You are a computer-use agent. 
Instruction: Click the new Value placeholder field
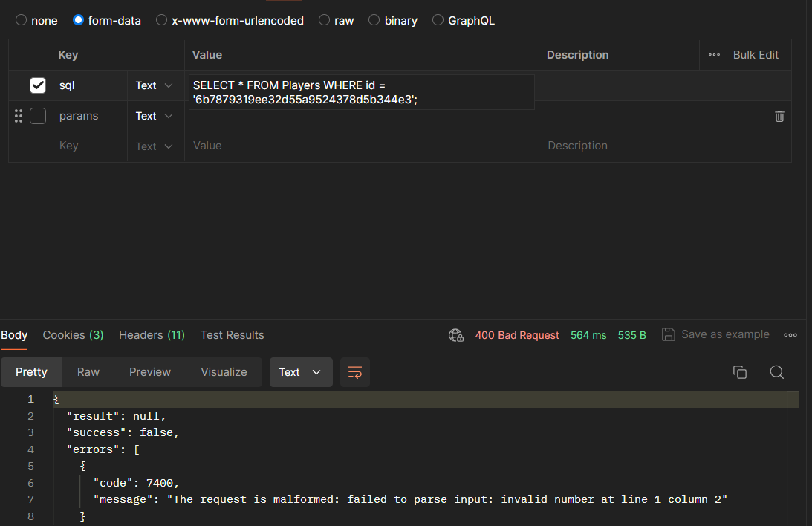click(362, 146)
